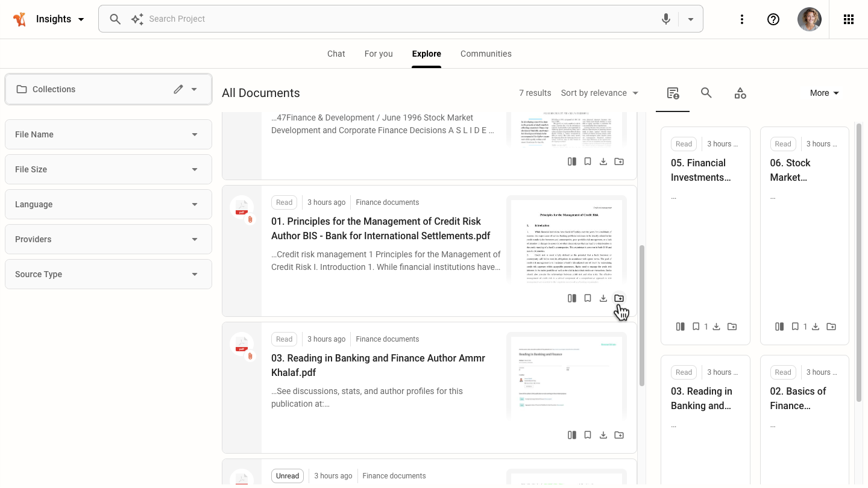Click Read badge on Credit Risk document
Image resolution: width=868 pixels, height=488 pixels.
(284, 202)
